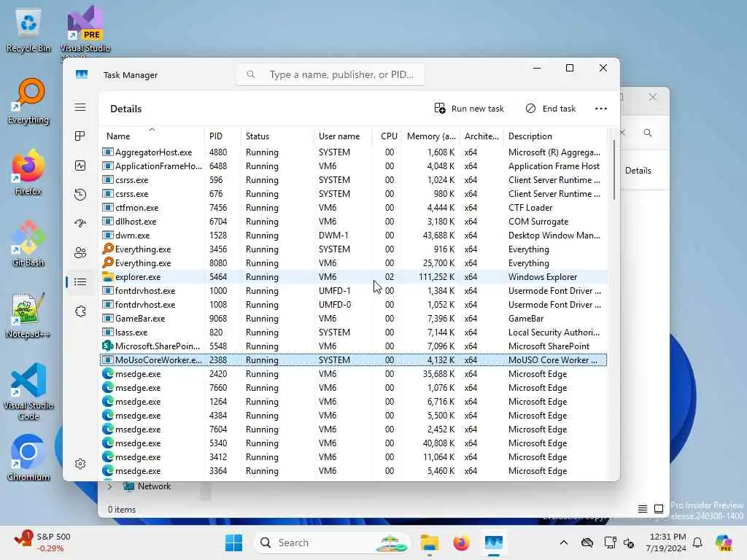The height and width of the screenshot is (560, 747).
Task: Click the End task button
Action: click(551, 109)
